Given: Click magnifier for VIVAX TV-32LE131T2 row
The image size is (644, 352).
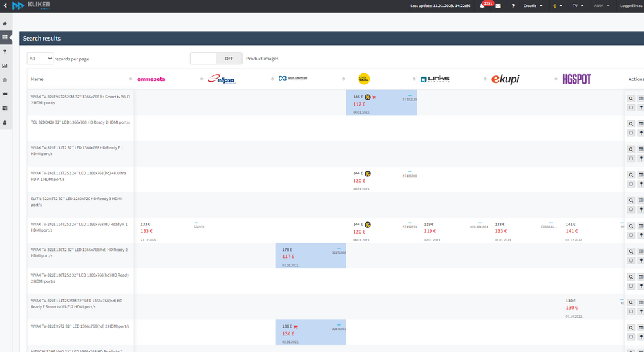Looking at the screenshot, I should pos(631,149).
